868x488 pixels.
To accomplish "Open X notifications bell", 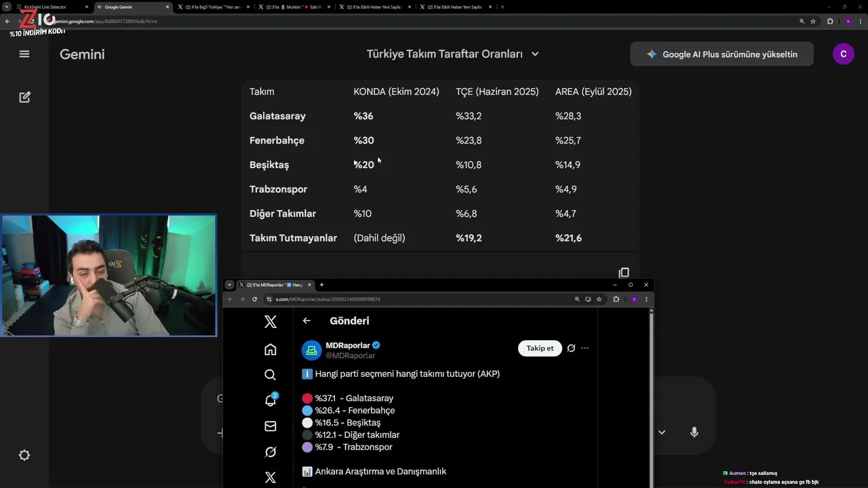I will (270, 401).
